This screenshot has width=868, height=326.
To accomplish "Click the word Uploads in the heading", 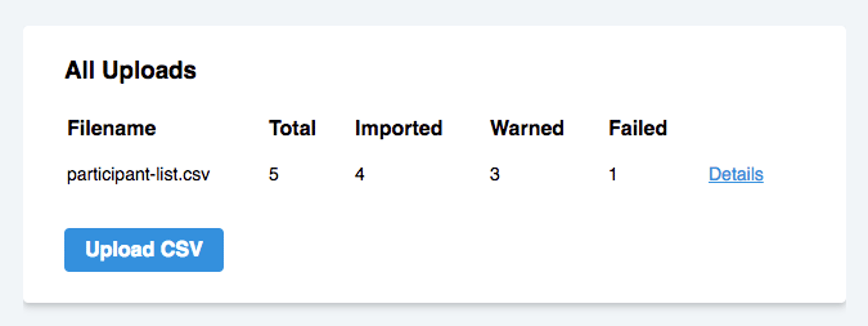I will [149, 70].
